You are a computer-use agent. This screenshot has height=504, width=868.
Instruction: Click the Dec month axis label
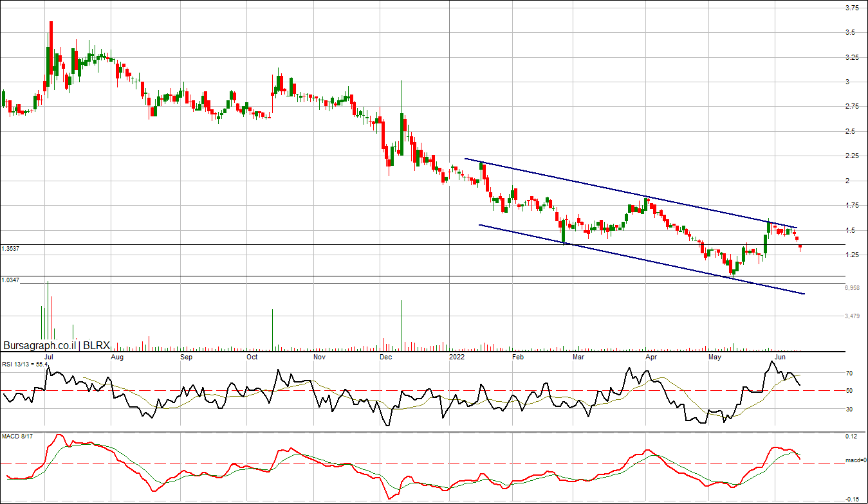(x=385, y=356)
